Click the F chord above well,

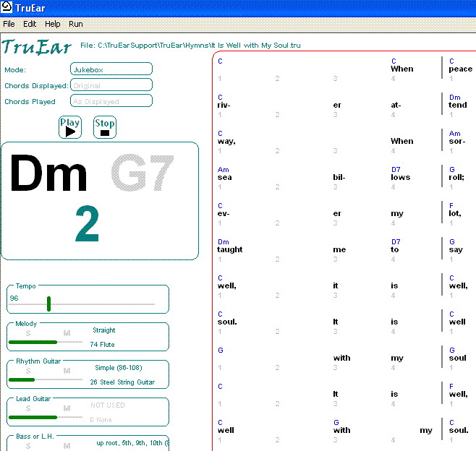coord(451,387)
